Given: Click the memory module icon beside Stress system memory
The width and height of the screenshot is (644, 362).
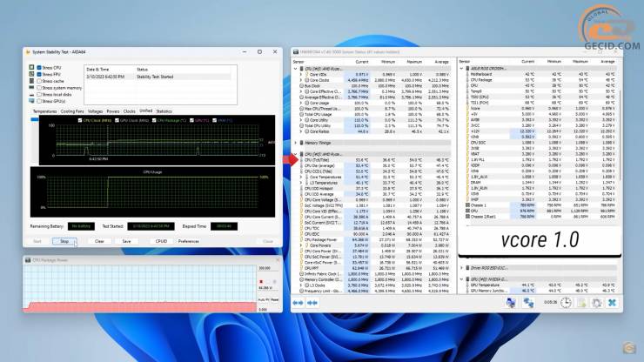Looking at the screenshot, I should 31,88.
